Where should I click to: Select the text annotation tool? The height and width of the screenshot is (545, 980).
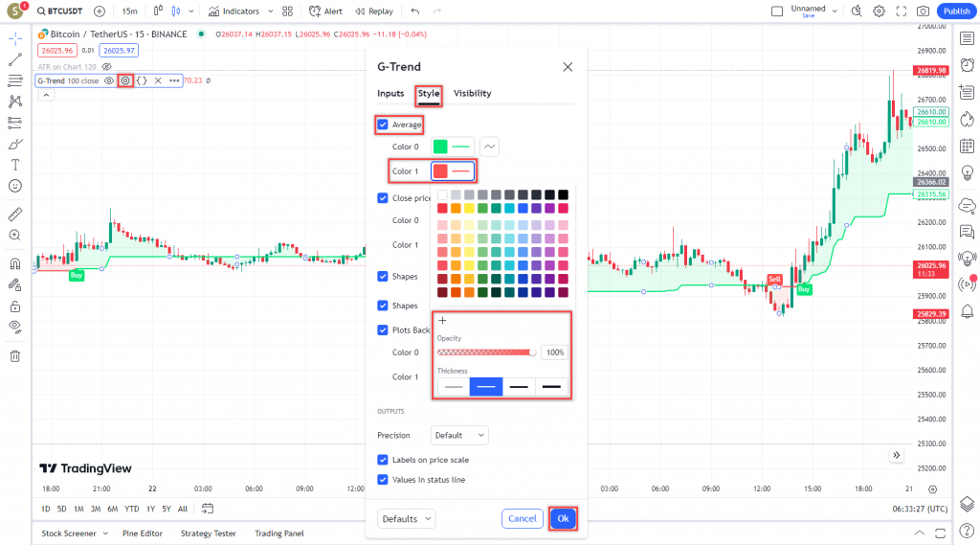pyautogui.click(x=15, y=165)
